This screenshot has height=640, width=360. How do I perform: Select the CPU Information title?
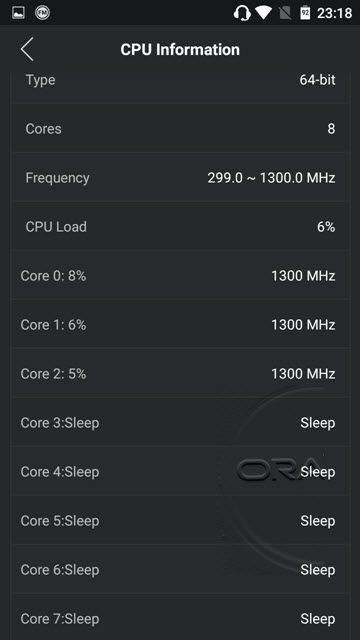pos(180,49)
